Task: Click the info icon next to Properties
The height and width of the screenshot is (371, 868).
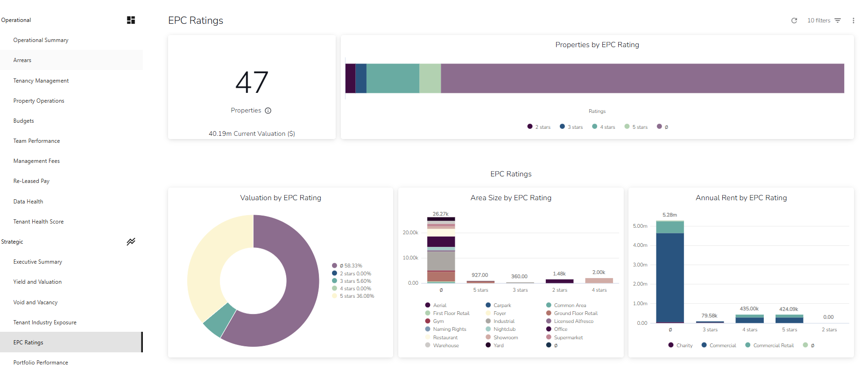Action: click(268, 111)
